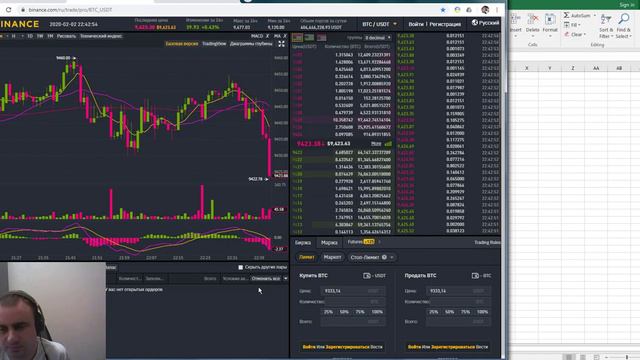Viewport: 640px width, 360px height.
Task: Open the AutoSum dropdown arrow in Excel
Action: pyautogui.click(x=595, y=16)
